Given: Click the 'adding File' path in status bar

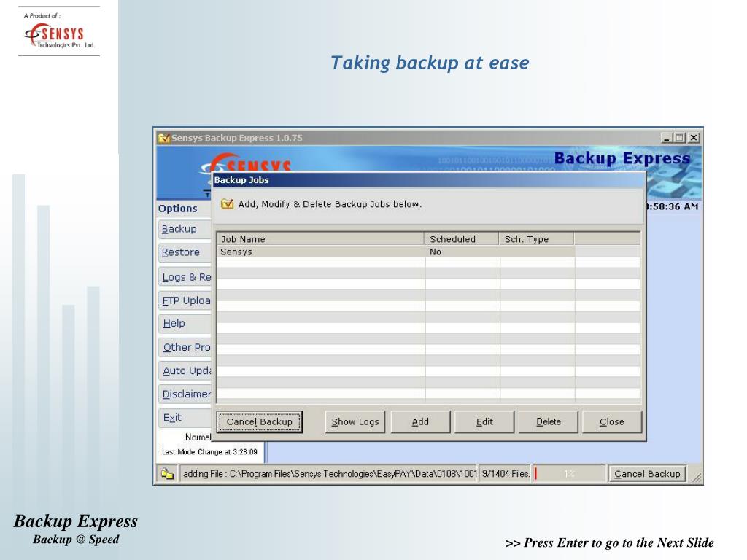Looking at the screenshot, I should 330,474.
